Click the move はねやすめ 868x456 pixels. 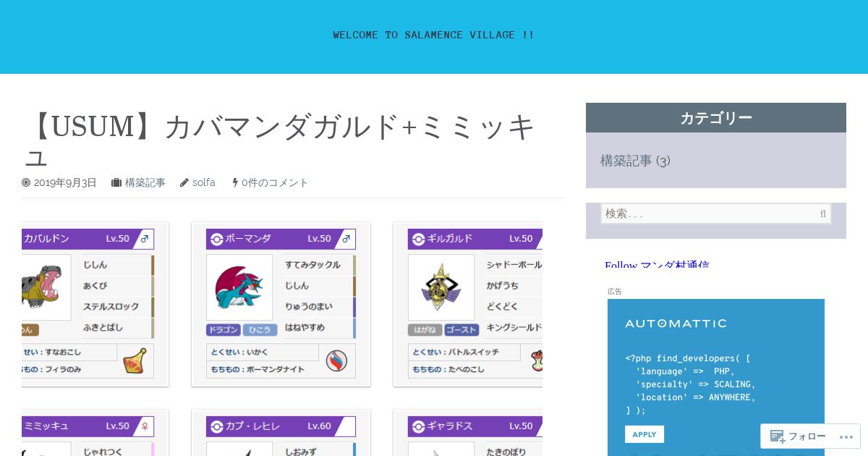pyautogui.click(x=305, y=328)
